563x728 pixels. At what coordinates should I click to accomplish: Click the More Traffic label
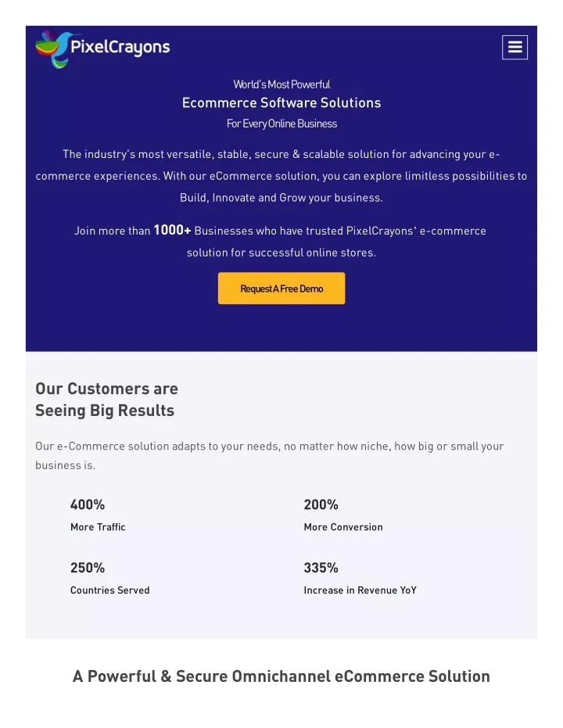click(x=98, y=527)
